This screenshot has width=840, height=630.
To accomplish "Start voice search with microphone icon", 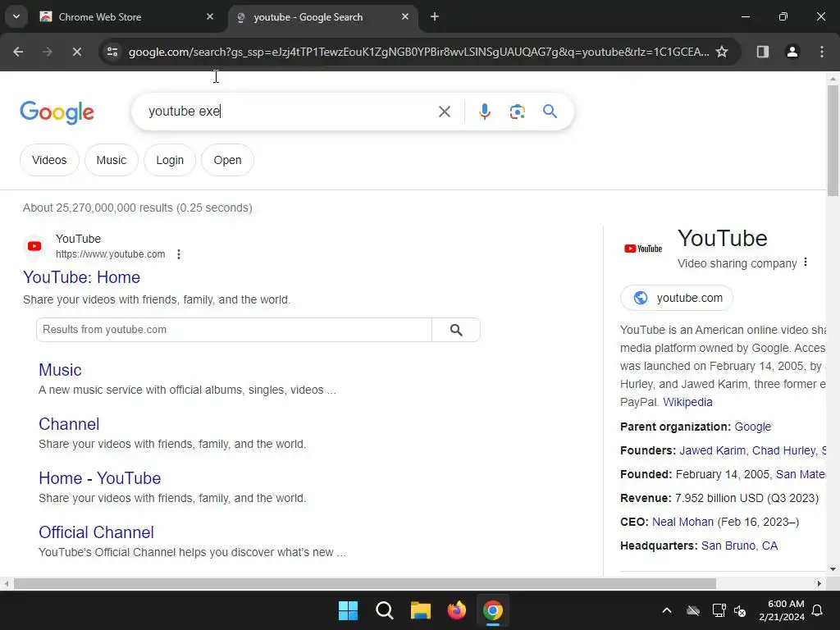I will point(485,112).
